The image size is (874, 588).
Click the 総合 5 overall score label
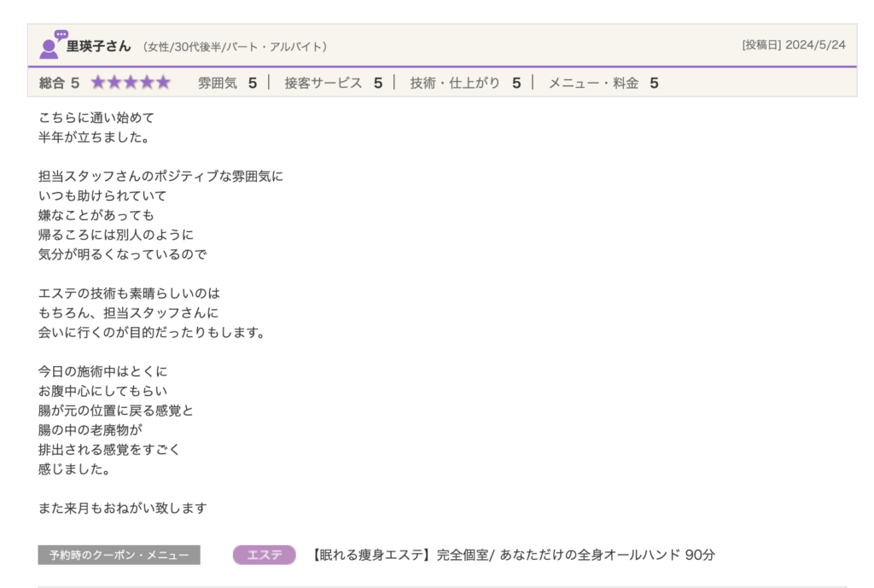[x=59, y=83]
